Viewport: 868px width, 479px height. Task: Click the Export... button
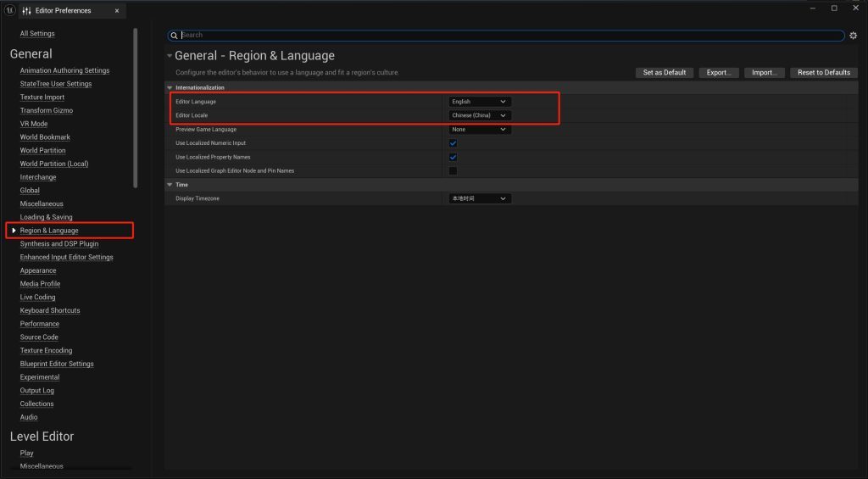[719, 73]
